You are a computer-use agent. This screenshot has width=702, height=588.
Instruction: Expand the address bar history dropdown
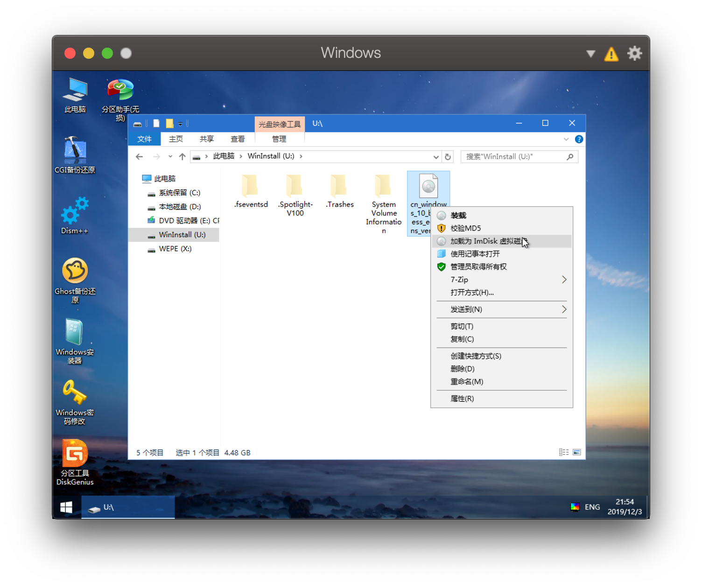tap(435, 157)
